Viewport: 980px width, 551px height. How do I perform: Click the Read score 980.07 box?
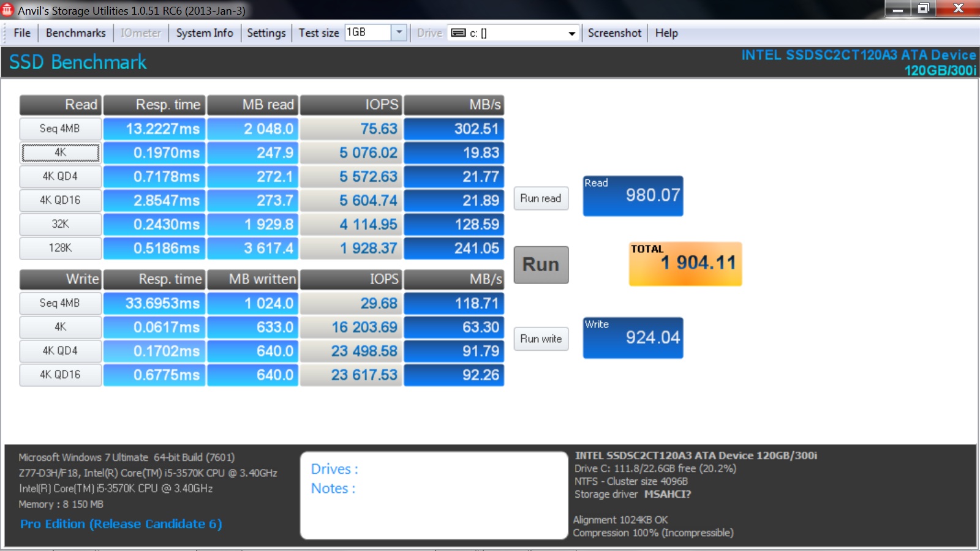633,196
